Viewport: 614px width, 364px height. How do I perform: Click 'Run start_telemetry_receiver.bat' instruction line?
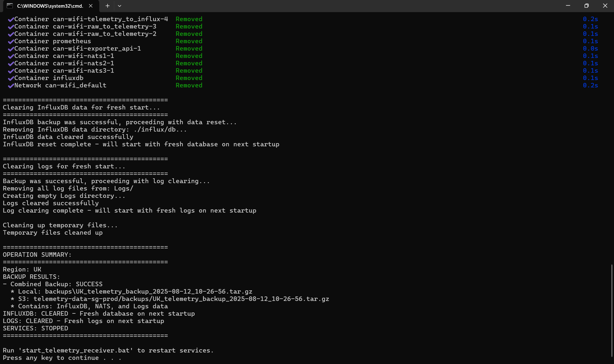click(108, 351)
